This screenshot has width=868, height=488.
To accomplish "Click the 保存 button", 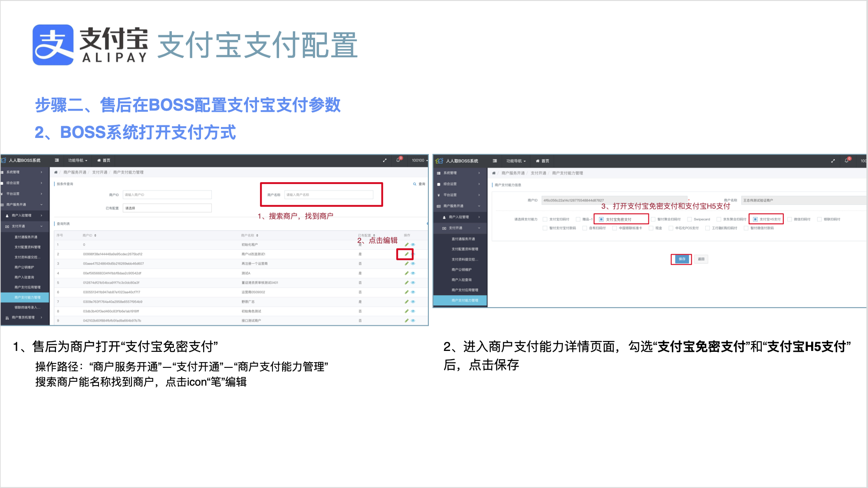I will (x=682, y=259).
